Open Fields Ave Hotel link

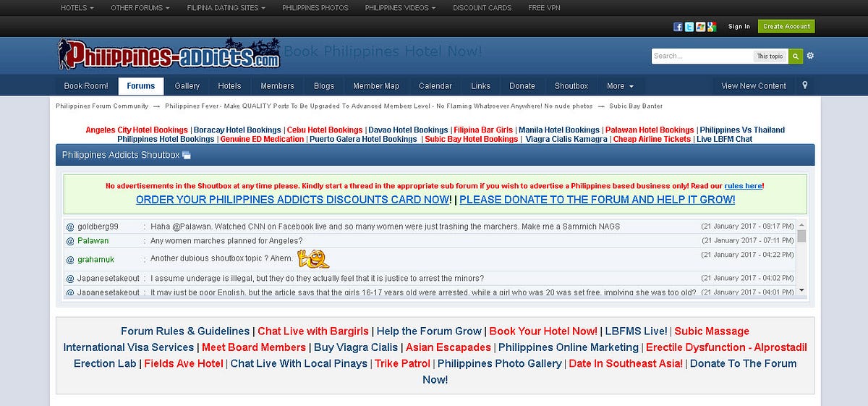(x=184, y=363)
